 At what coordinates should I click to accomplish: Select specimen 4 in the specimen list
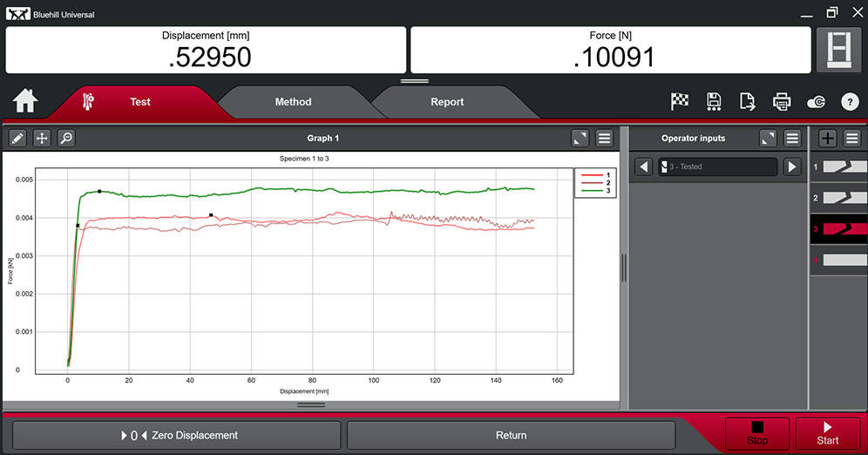(838, 260)
